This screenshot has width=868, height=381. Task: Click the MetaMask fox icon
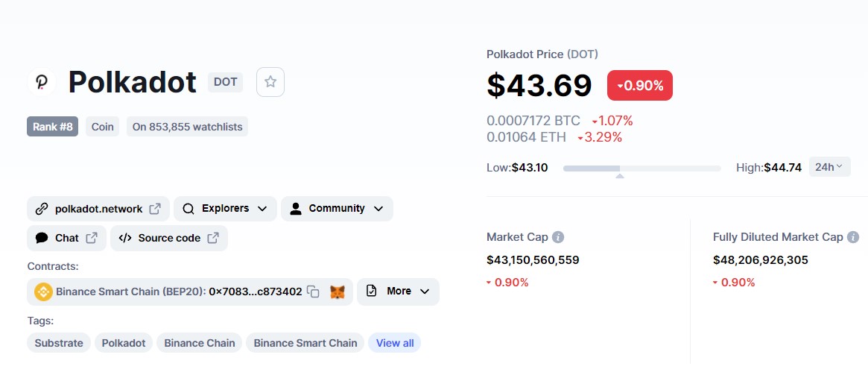[338, 292]
